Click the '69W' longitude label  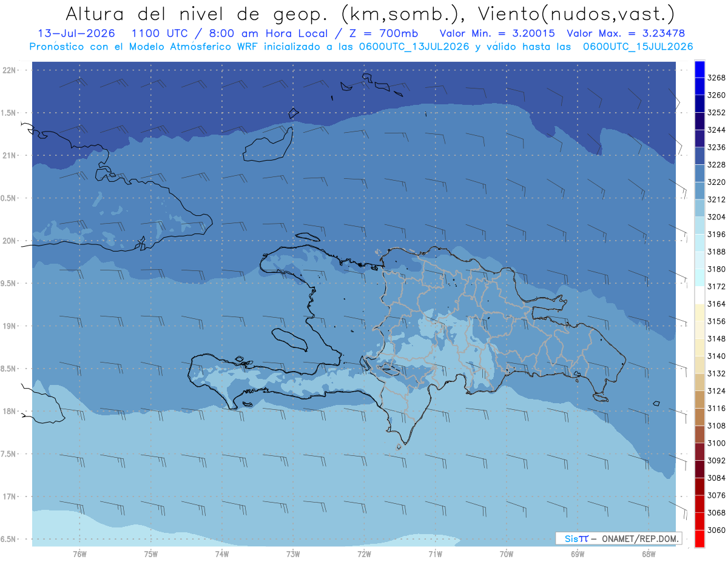tap(578, 554)
